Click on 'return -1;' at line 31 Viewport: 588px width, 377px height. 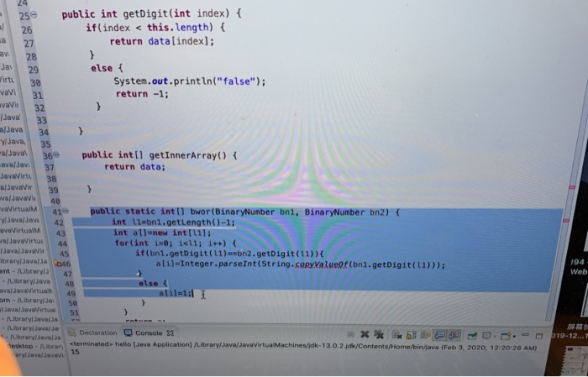click(x=142, y=94)
